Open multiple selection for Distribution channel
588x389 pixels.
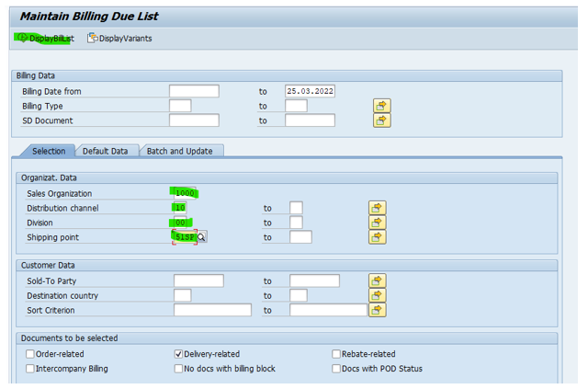378,208
